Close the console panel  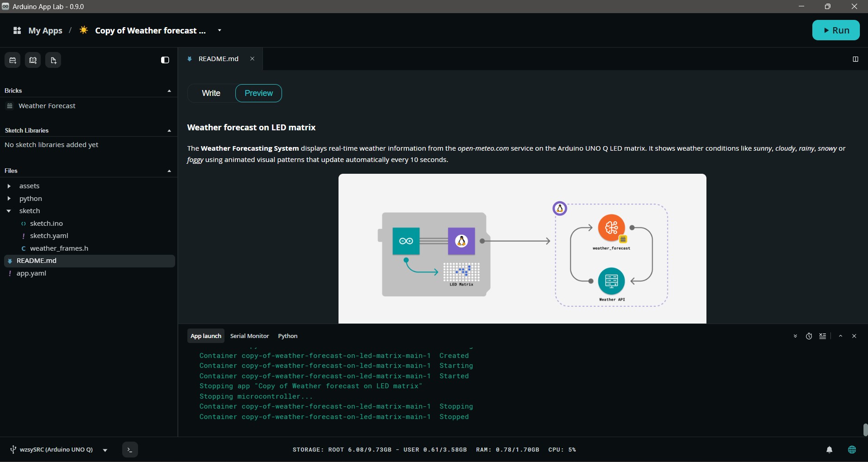click(854, 336)
